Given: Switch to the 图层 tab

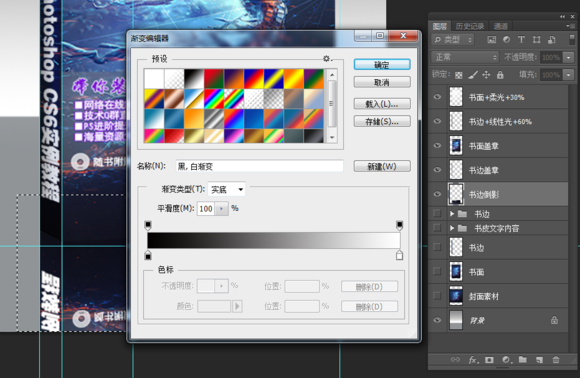Looking at the screenshot, I should [x=440, y=26].
